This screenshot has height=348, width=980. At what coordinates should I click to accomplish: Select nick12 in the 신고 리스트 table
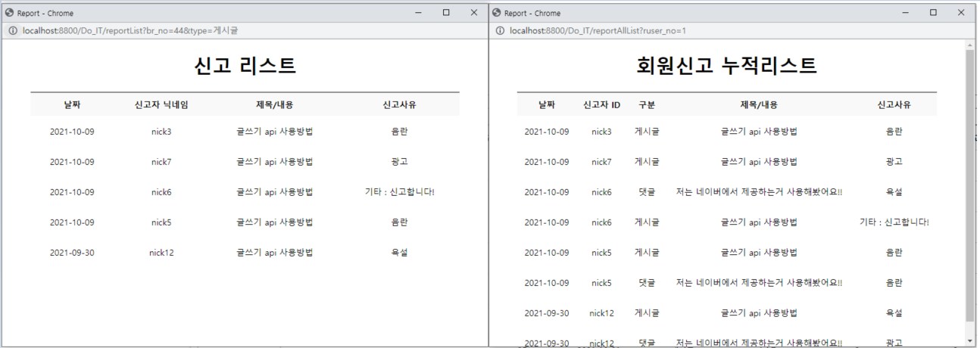(x=161, y=253)
